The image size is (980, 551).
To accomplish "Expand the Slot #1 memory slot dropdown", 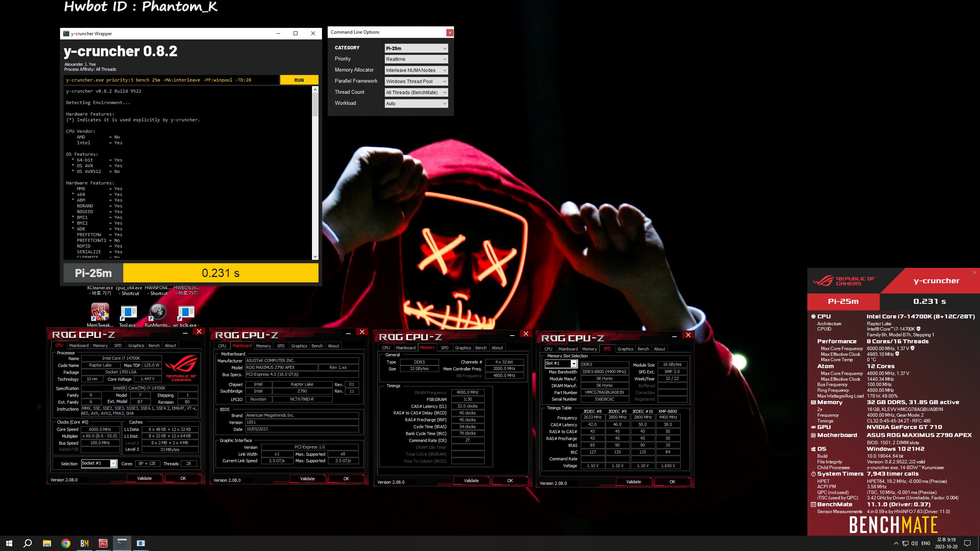I will tap(573, 364).
